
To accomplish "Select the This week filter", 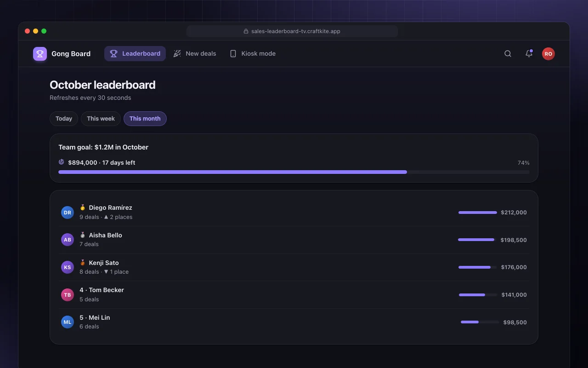I will (101, 119).
